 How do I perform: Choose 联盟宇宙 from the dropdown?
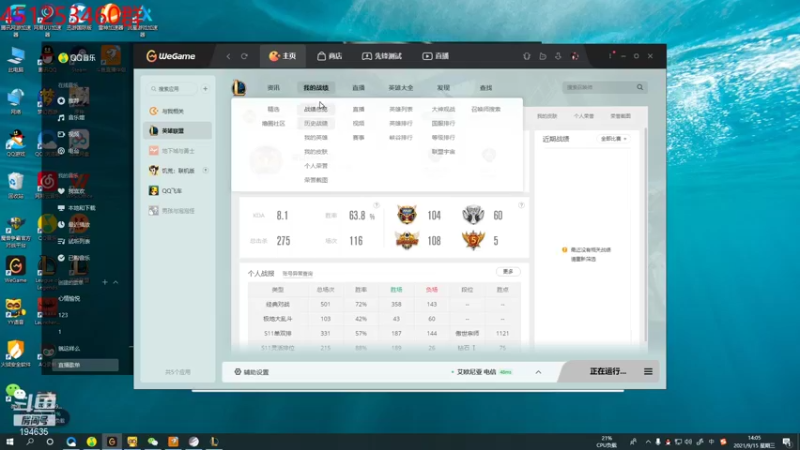point(443,152)
